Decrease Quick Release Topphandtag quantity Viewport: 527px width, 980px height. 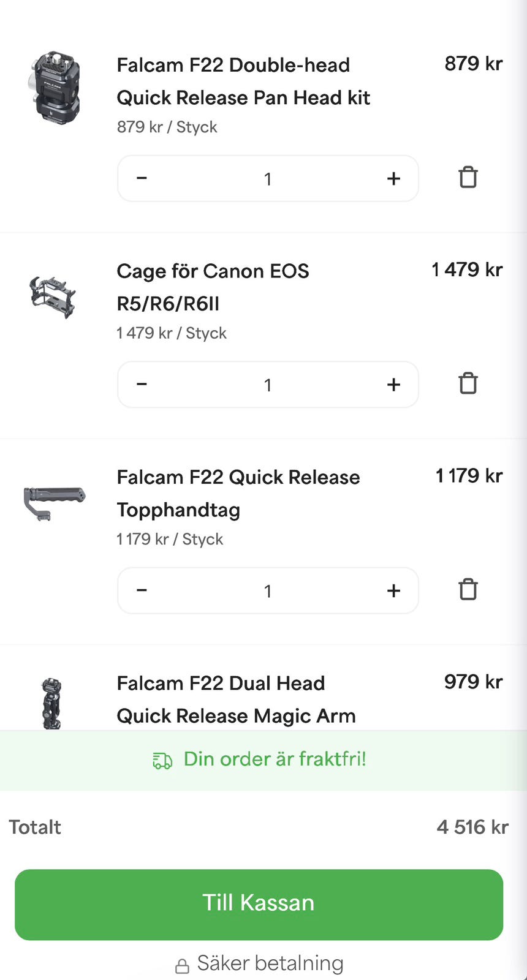click(x=142, y=590)
